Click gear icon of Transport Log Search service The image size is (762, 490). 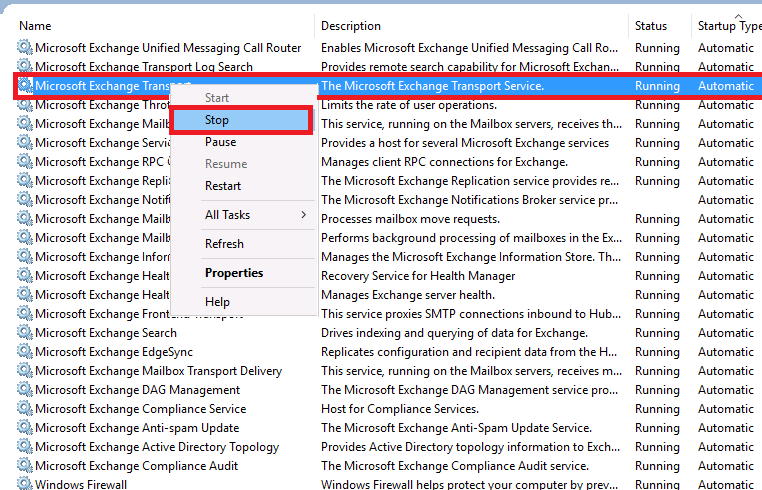point(24,67)
